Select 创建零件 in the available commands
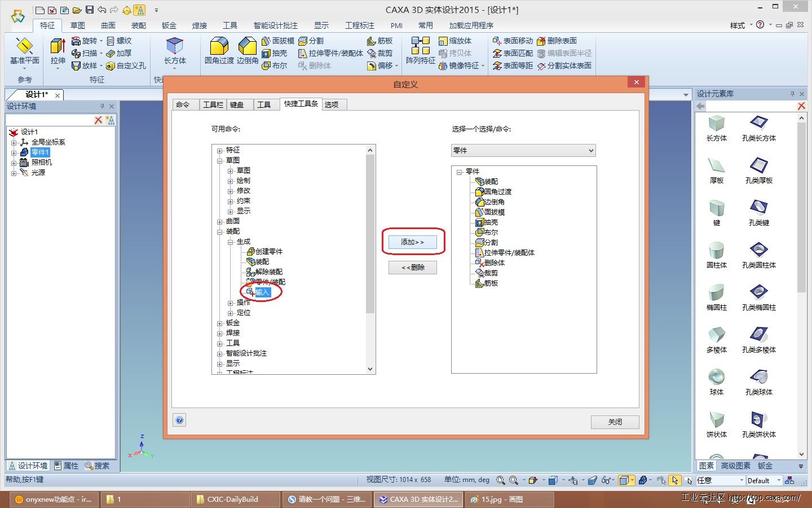Image resolution: width=812 pixels, height=508 pixels. point(264,252)
